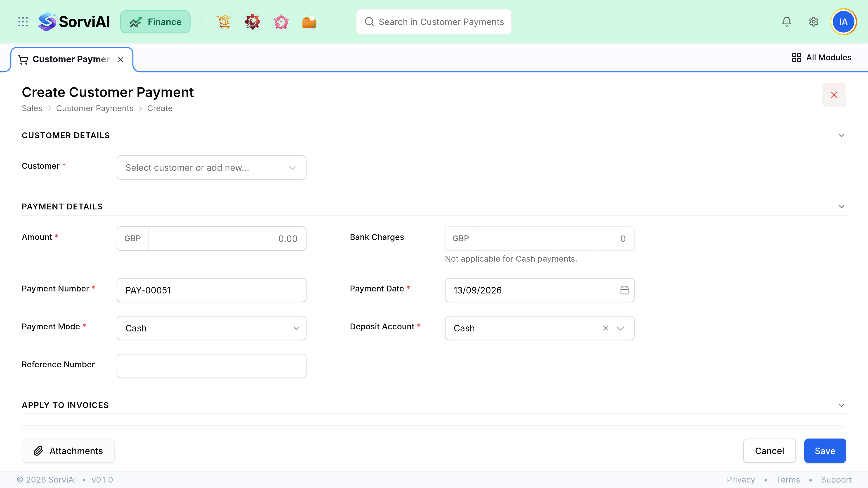Click the Amount input field
Viewport: 868px width, 488px height.
coord(227,238)
